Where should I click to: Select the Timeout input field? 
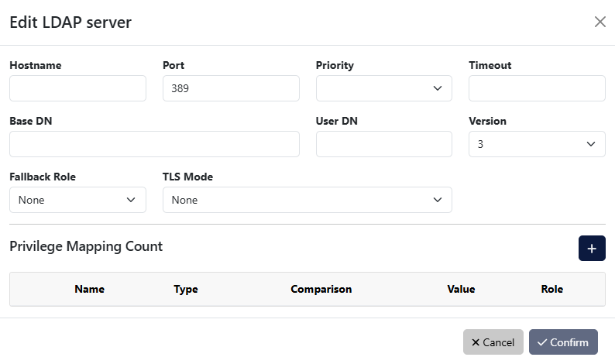(537, 88)
